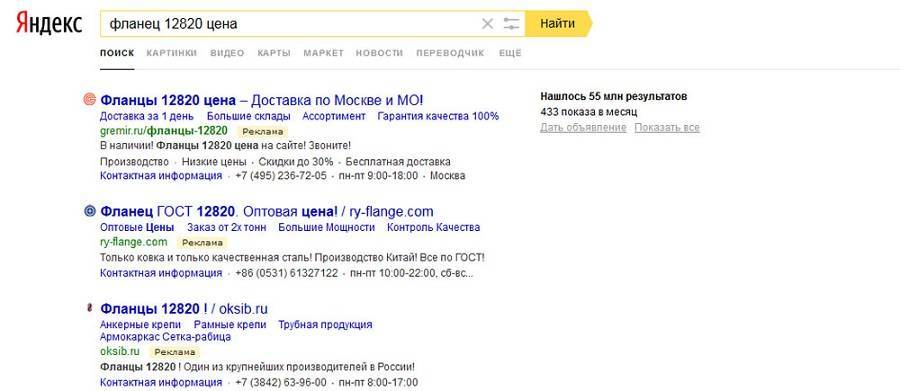The image size is (900, 391).
Task: Open 'Гарантия качества 100%' sitelink
Action: point(438,116)
